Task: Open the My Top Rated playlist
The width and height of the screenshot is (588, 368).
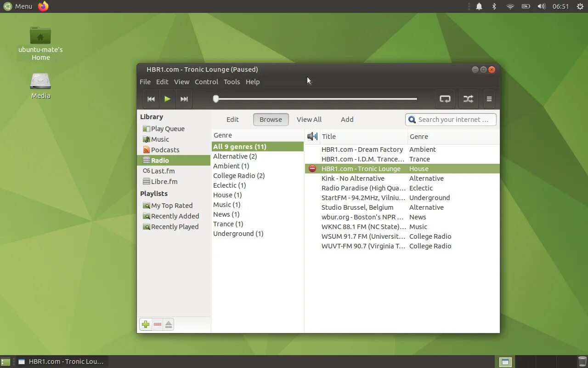Action: [174, 206]
